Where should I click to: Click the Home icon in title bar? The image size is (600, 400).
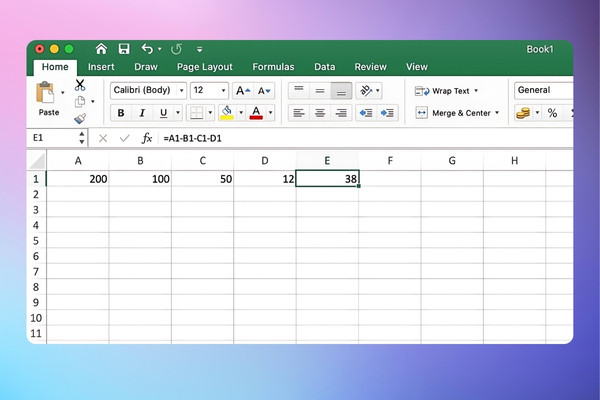click(101, 49)
